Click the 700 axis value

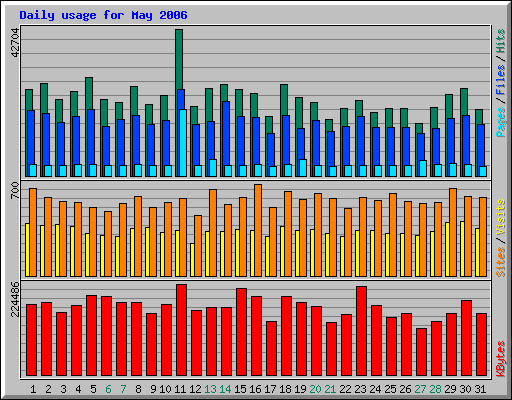click(15, 190)
